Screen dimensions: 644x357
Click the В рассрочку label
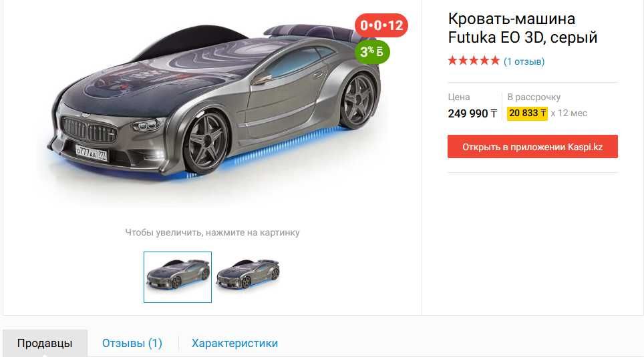(x=534, y=97)
